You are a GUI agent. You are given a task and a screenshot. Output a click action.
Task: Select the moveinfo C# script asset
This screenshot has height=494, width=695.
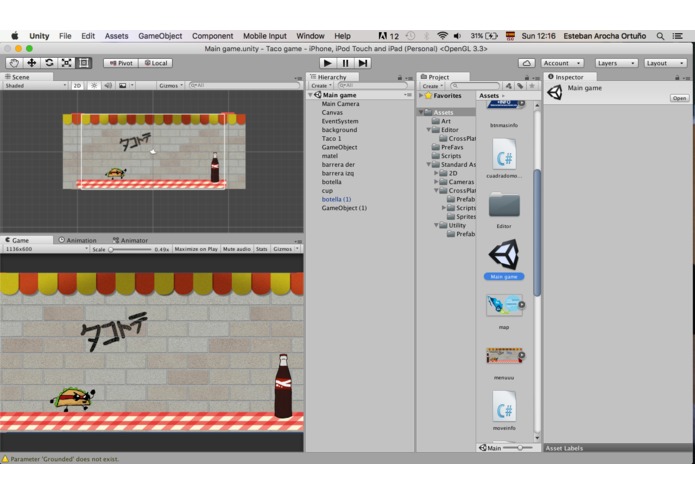(504, 411)
